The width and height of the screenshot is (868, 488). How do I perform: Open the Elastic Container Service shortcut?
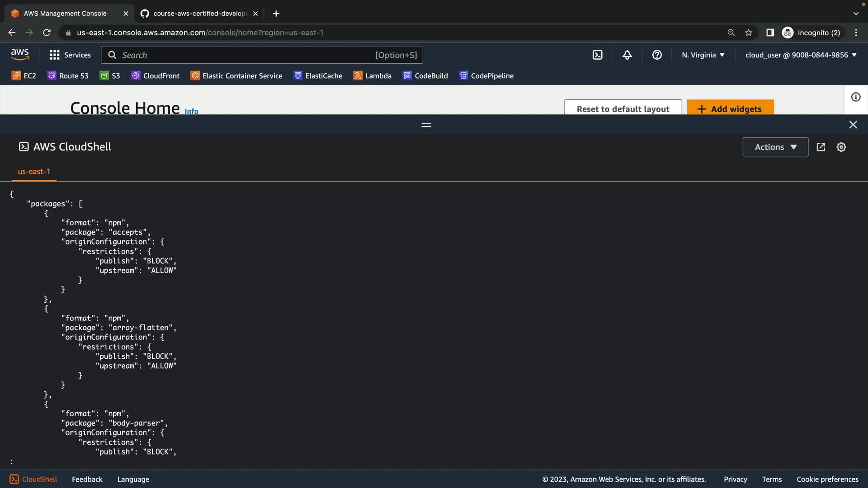click(x=236, y=76)
